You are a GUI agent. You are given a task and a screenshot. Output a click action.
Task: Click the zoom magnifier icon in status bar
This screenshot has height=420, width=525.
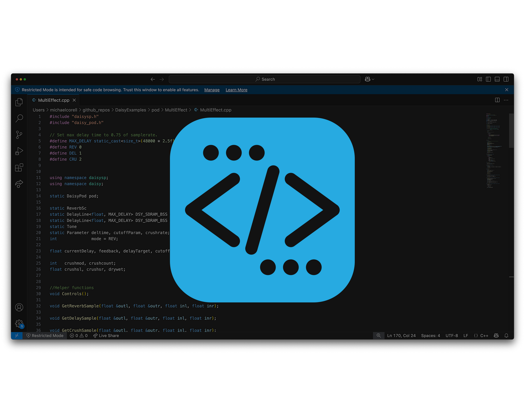pos(379,336)
